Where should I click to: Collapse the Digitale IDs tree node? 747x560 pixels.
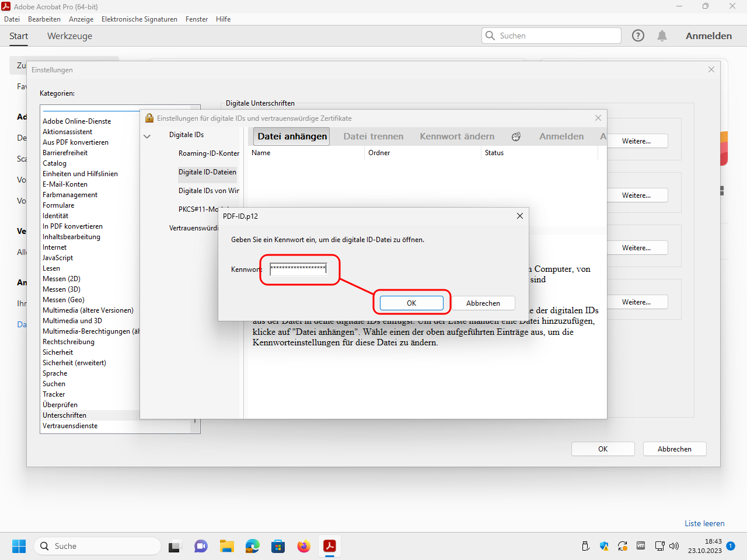pyautogui.click(x=147, y=136)
